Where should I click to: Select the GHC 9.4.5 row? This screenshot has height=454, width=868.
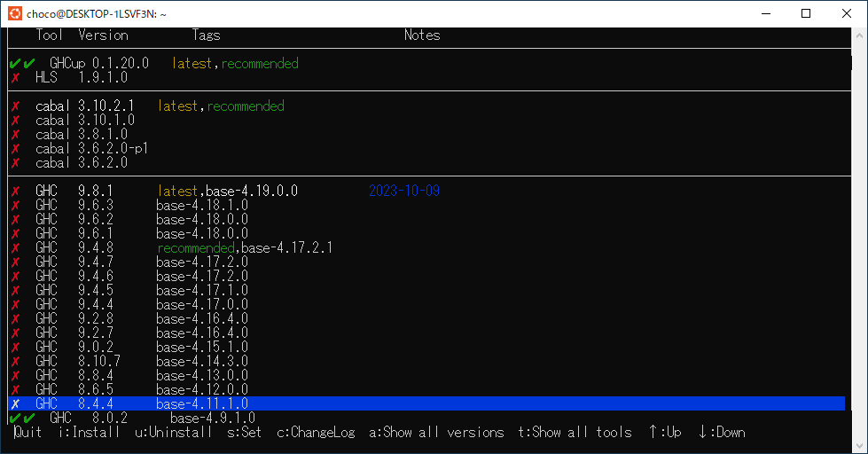[x=430, y=290]
